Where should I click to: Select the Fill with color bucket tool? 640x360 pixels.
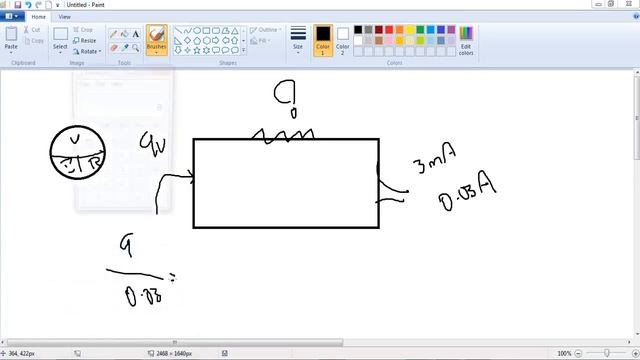[125, 34]
